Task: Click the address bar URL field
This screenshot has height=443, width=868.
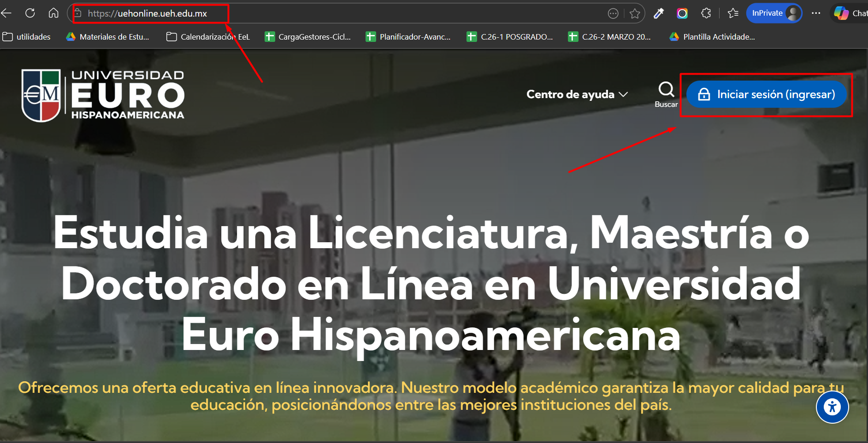Action: [x=323, y=13]
